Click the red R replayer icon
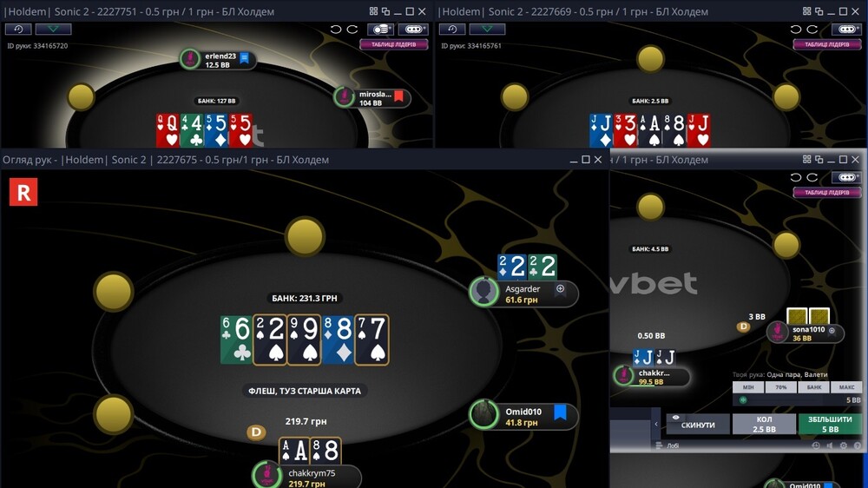The width and height of the screenshot is (868, 488). tap(23, 192)
